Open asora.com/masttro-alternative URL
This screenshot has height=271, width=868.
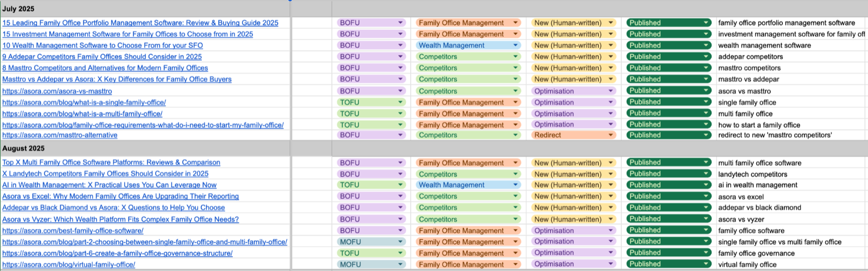tap(60, 135)
